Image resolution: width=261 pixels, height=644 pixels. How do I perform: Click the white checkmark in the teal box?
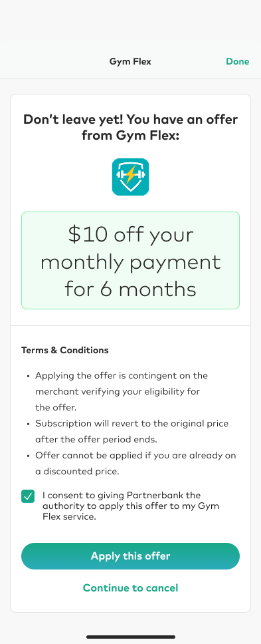click(x=28, y=496)
